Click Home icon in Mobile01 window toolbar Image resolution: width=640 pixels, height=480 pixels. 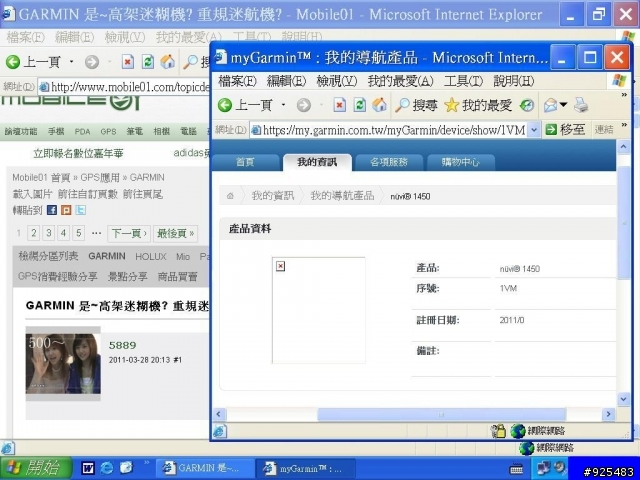click(x=168, y=62)
